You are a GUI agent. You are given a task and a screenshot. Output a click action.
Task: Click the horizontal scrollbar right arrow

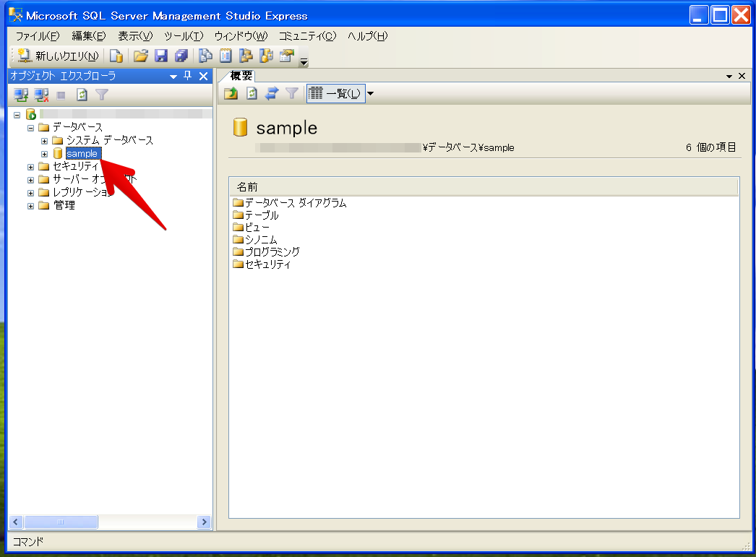pyautogui.click(x=205, y=522)
